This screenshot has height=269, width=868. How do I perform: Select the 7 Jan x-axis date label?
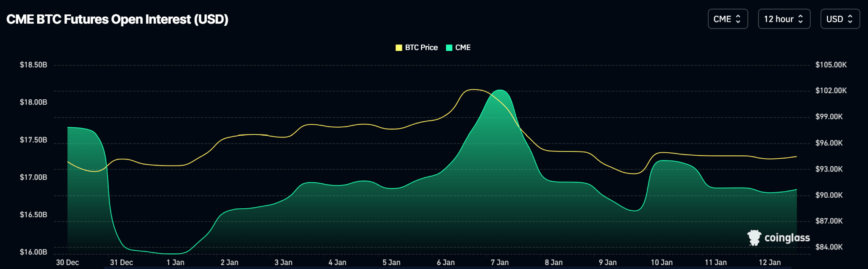coord(500,262)
